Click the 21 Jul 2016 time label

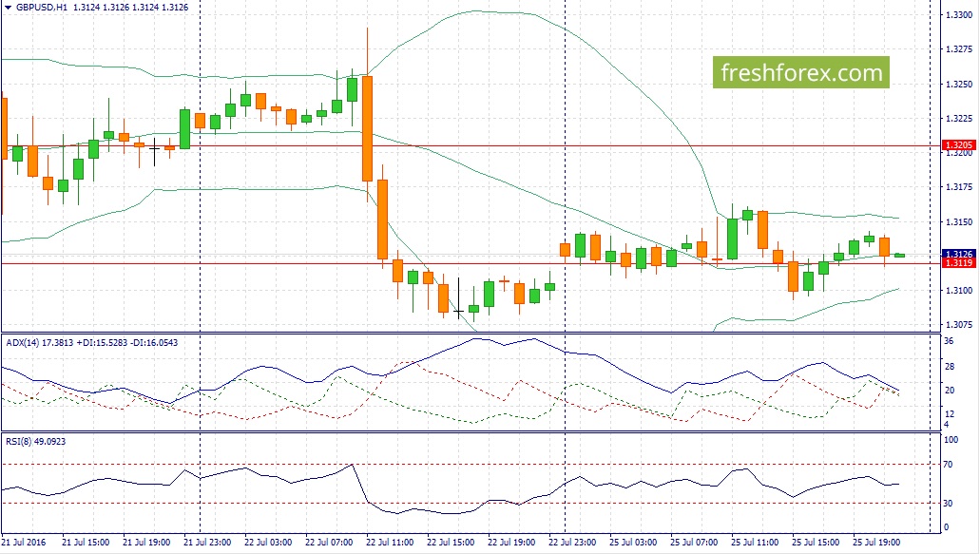click(24, 543)
